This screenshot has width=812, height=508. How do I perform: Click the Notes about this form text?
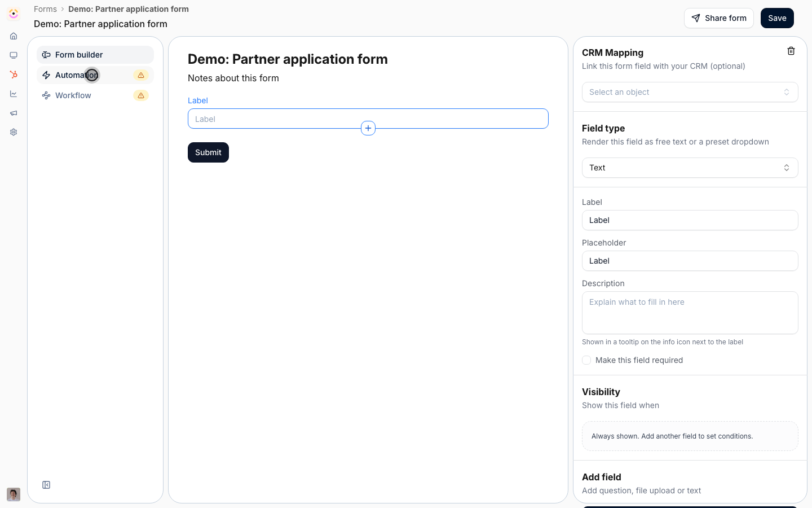tap(233, 78)
